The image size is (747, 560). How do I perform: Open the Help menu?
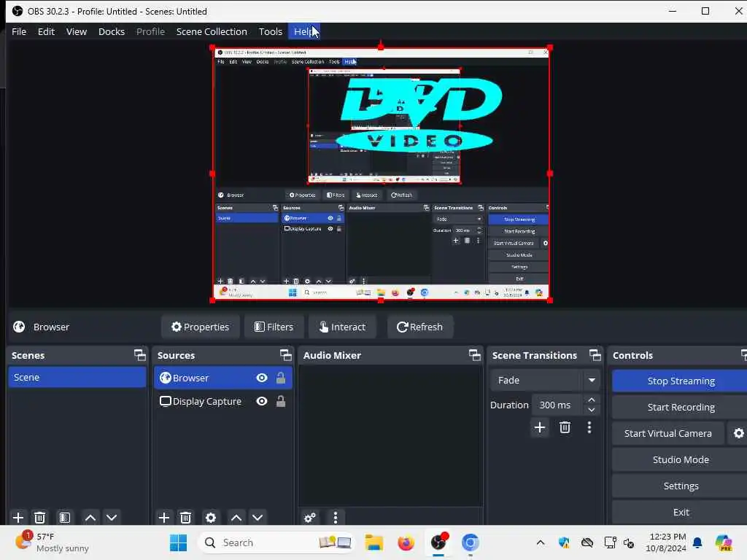click(x=304, y=31)
